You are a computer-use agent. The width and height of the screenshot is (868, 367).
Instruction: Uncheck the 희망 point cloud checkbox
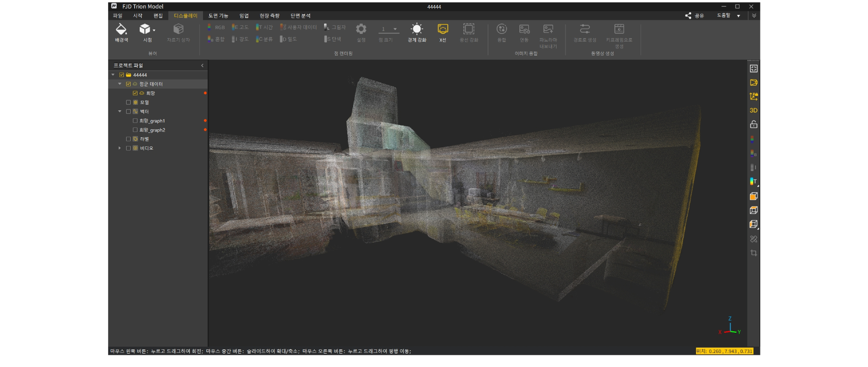coord(135,93)
